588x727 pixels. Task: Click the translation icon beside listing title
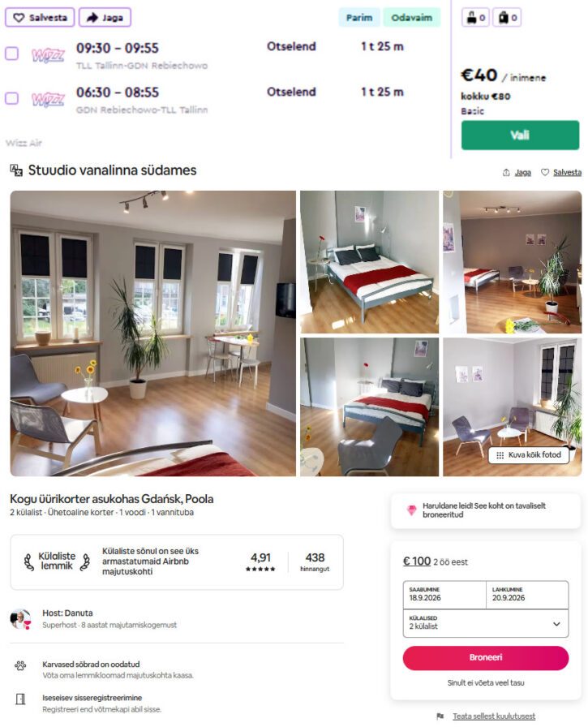[16, 170]
